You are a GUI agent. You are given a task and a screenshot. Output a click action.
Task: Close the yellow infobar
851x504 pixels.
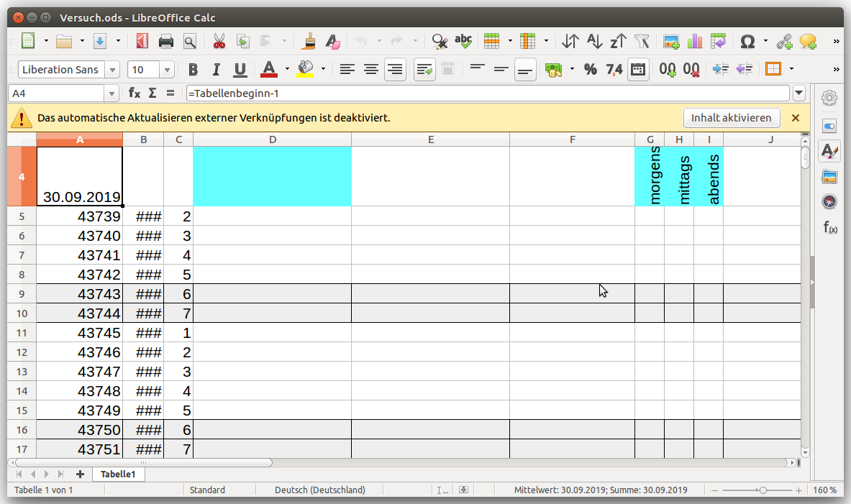pos(795,118)
